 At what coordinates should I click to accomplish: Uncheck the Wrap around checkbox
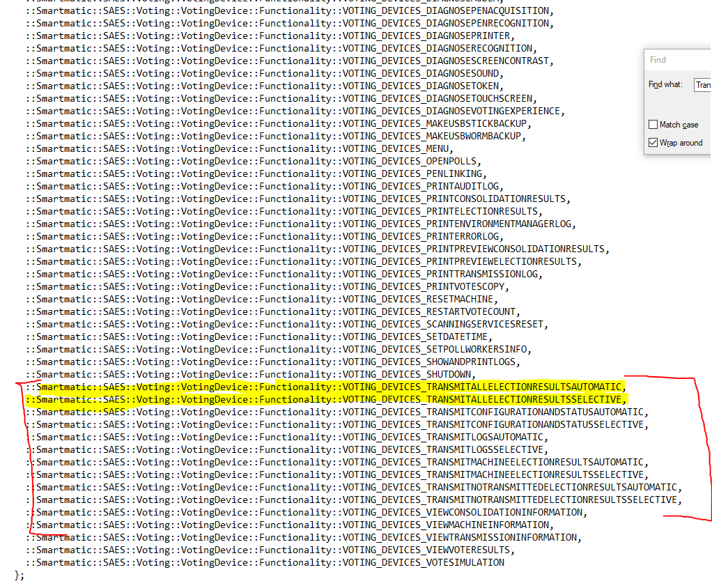coord(653,143)
